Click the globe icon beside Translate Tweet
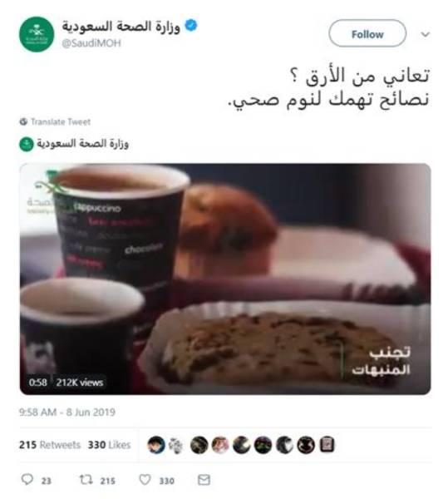448x499 pixels. click(23, 121)
